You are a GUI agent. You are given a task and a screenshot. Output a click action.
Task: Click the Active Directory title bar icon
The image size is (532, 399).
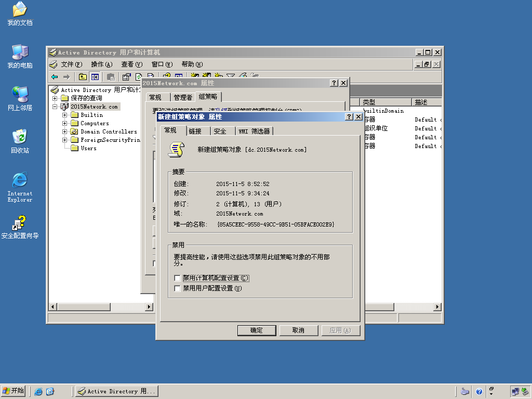(53, 52)
